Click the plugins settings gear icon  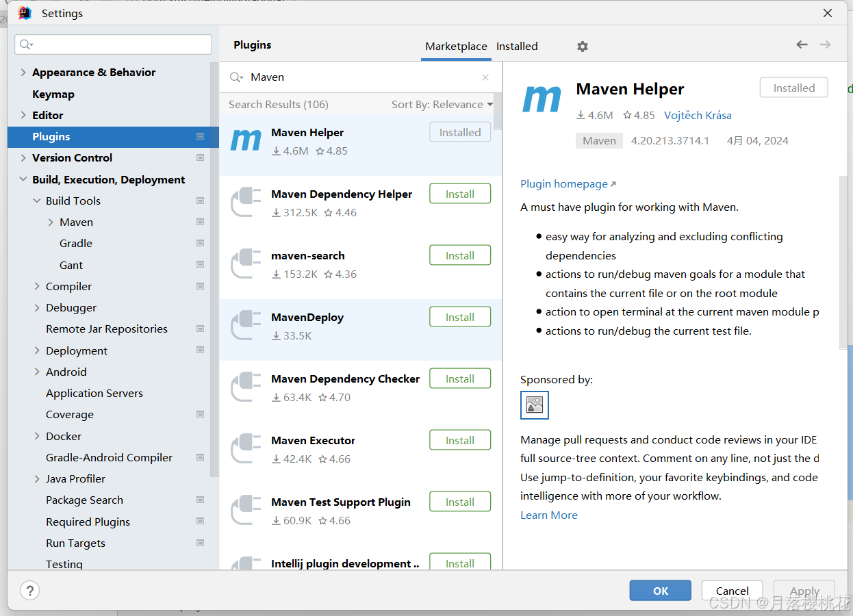click(582, 47)
